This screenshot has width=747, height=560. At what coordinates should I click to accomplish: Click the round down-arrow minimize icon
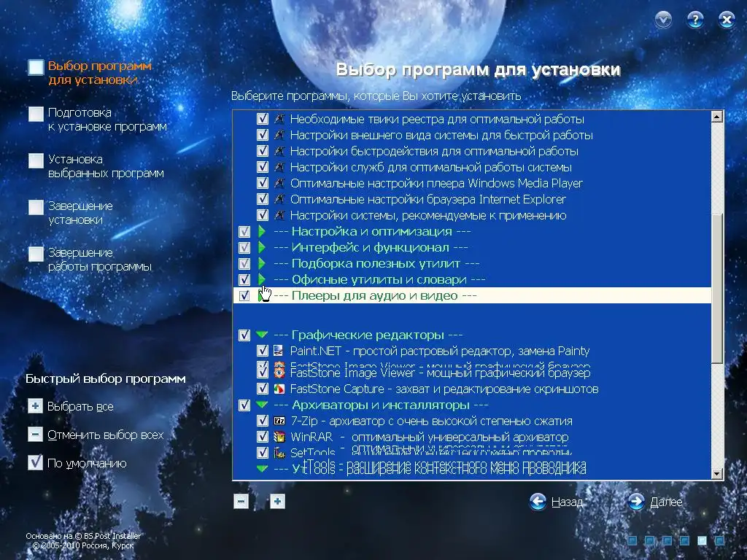[x=663, y=20]
